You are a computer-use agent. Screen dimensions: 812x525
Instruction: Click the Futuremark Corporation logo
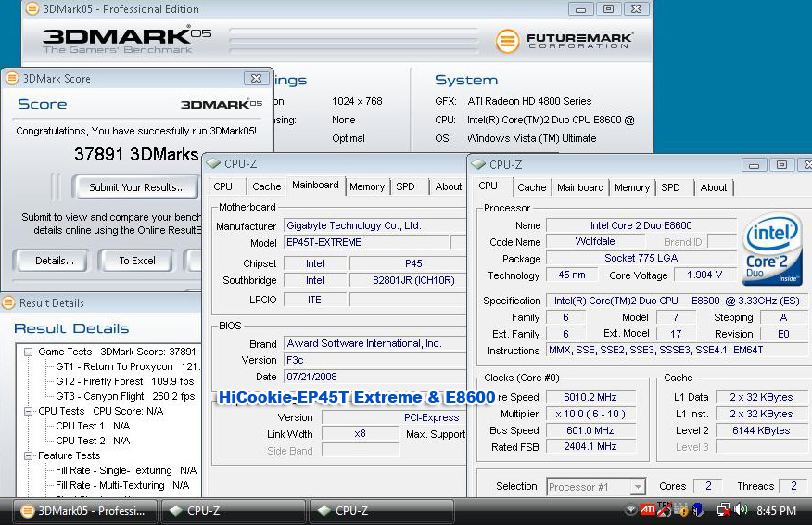pos(565,41)
